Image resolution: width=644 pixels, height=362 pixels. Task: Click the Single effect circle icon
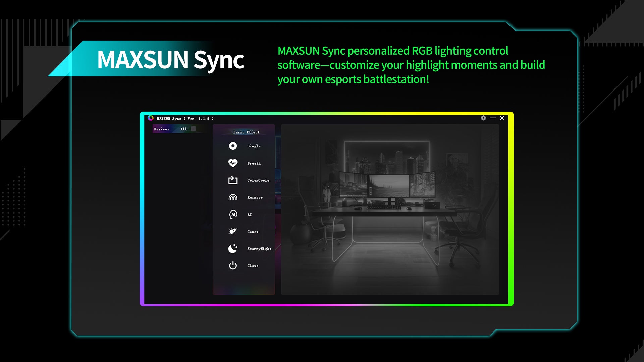click(233, 146)
